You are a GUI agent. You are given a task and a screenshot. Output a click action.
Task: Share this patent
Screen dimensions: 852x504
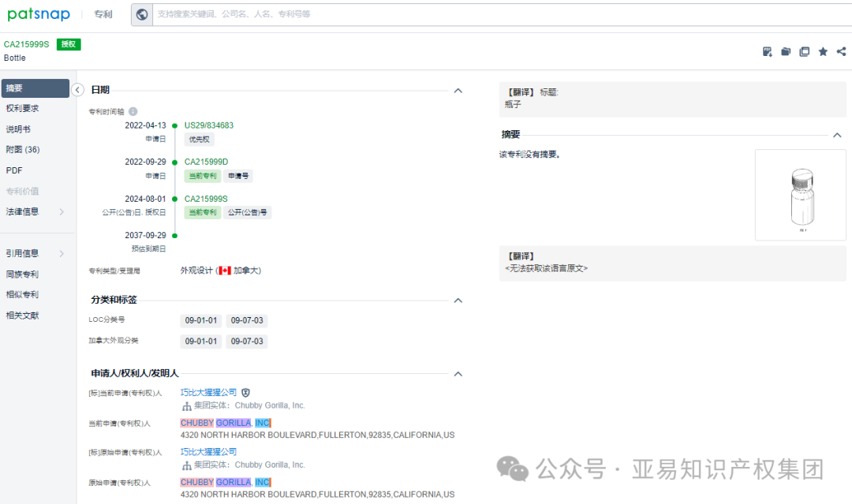pos(841,51)
